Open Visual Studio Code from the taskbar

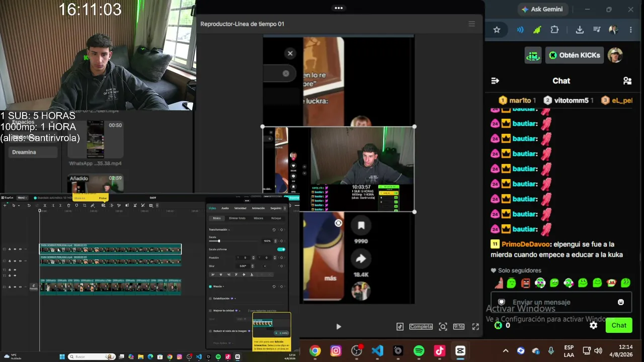point(377,351)
